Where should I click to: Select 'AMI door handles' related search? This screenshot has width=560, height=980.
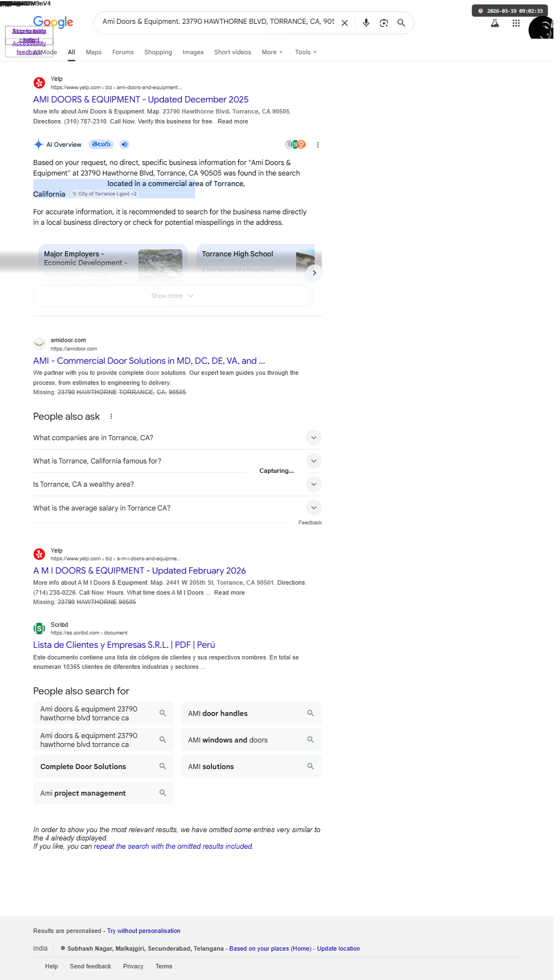[x=251, y=713]
